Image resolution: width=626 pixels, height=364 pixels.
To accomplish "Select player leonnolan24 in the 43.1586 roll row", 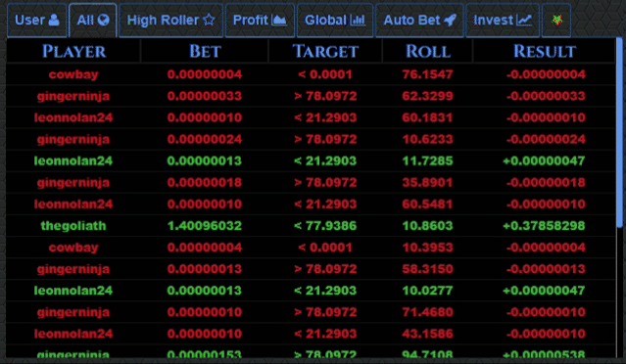I will pyautogui.click(x=73, y=334).
